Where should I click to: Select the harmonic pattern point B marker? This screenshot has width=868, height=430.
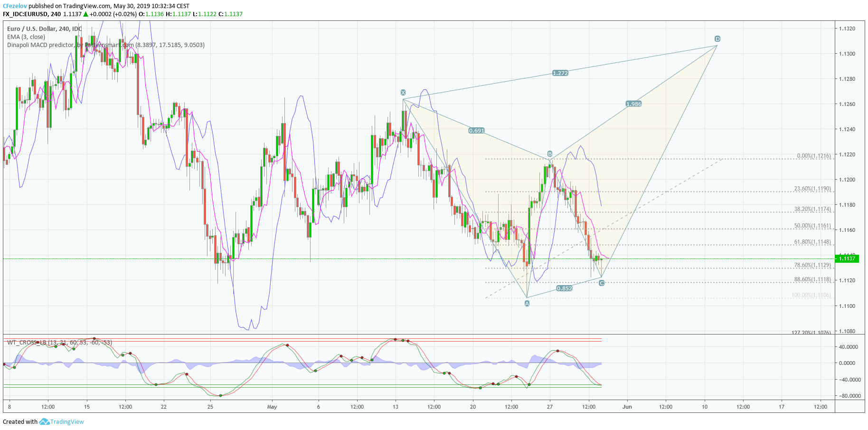coord(550,153)
